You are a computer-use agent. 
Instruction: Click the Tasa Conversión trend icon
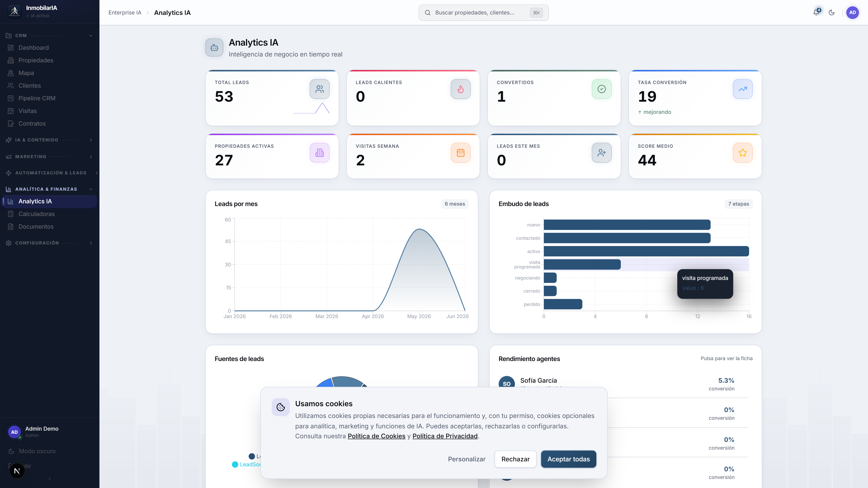click(743, 89)
